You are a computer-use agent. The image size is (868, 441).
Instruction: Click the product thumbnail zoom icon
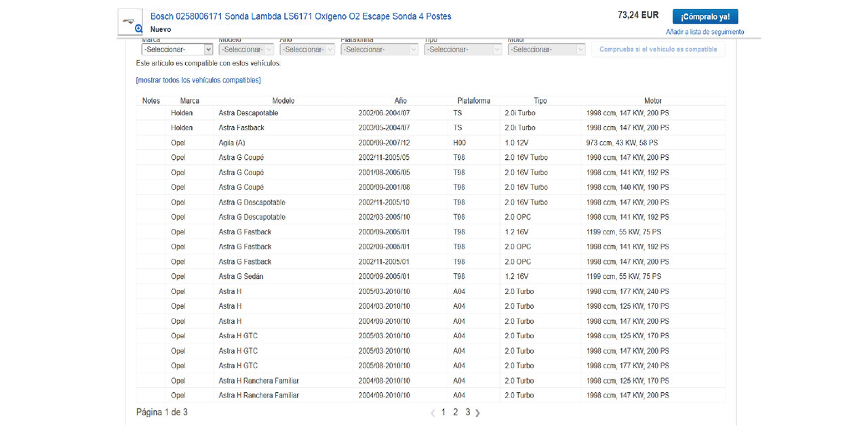(x=138, y=29)
